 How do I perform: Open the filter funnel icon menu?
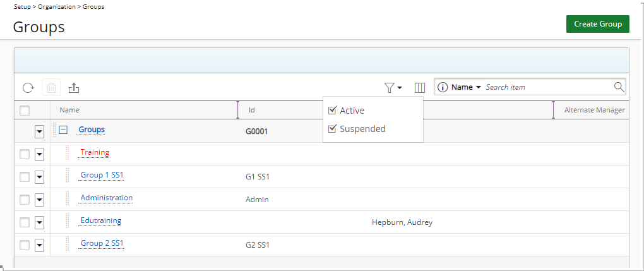tap(392, 88)
